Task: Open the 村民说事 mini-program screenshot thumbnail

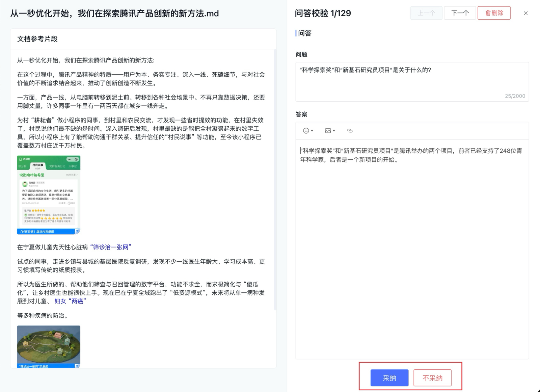Action: [49, 194]
